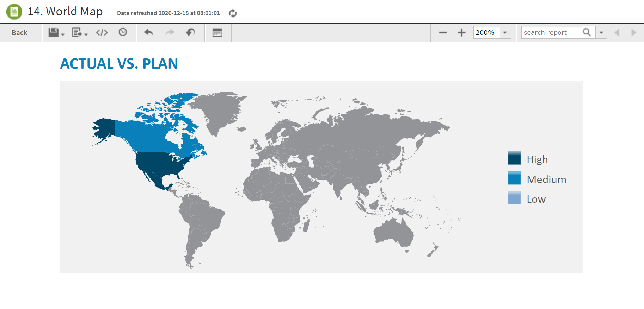Open the input controls window icon

(217, 33)
